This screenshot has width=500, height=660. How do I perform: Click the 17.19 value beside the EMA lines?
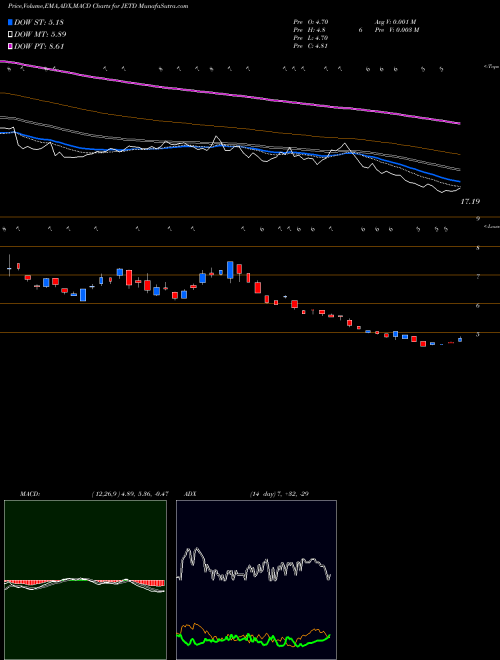click(470, 202)
